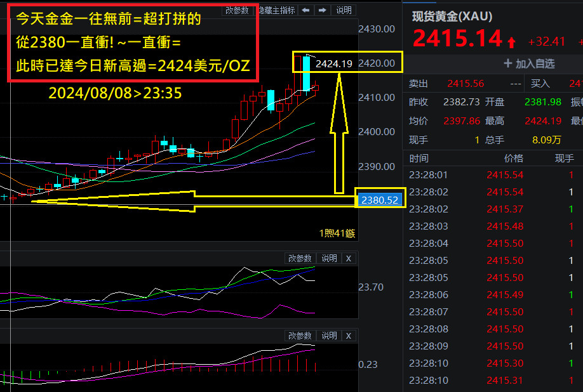Click the 最高 value 2424.19 in quote panel

[x=543, y=121]
